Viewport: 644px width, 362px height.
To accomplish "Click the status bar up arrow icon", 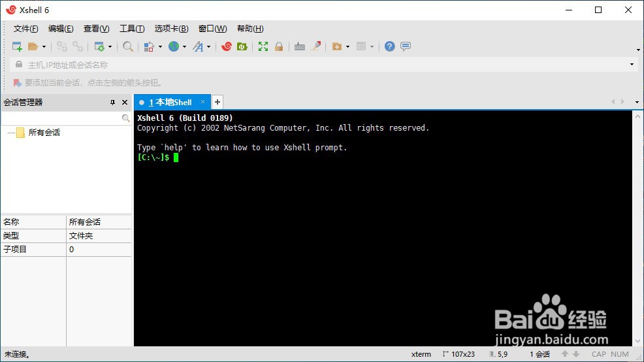I will click(x=565, y=354).
